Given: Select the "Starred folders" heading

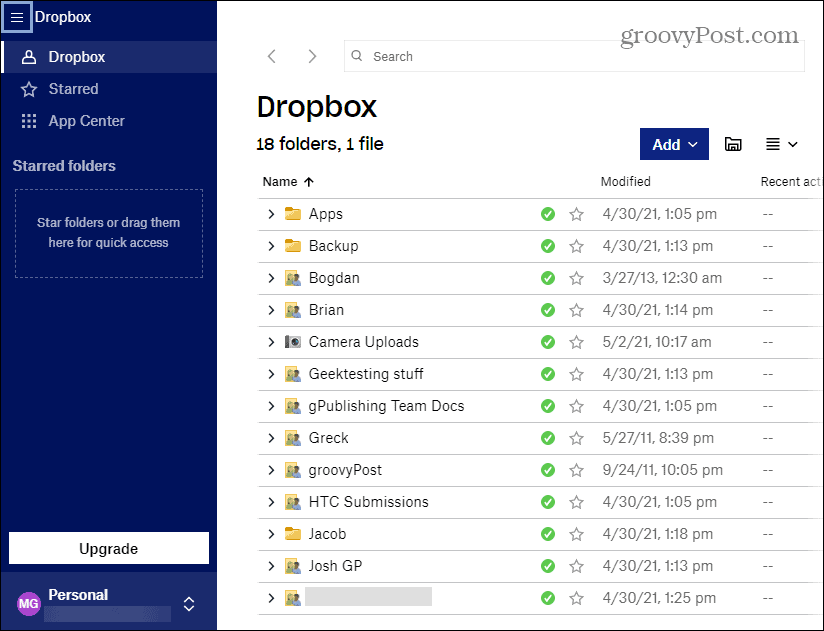Looking at the screenshot, I should (64, 166).
